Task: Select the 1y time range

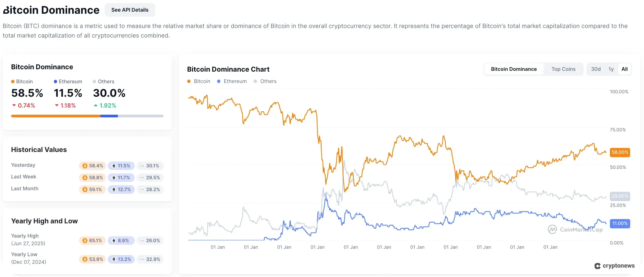Action: pyautogui.click(x=611, y=69)
